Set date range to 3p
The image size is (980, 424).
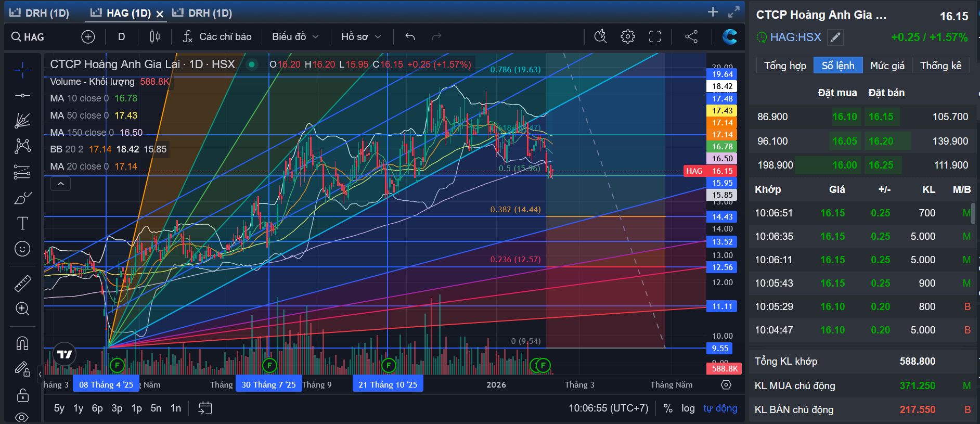click(117, 408)
